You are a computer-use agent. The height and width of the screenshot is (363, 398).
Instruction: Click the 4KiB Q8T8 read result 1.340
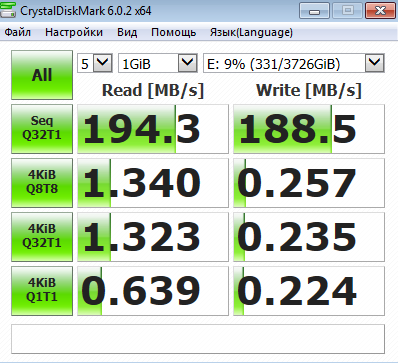tap(153, 183)
